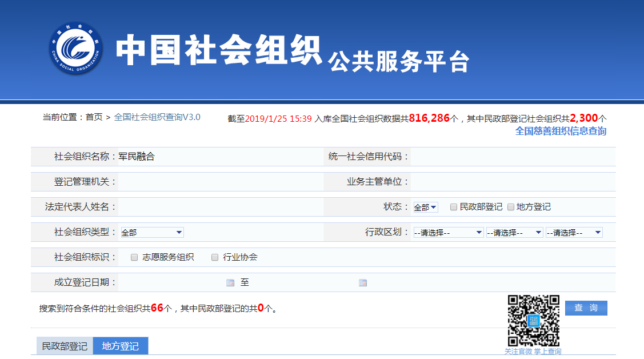Focus the 统一社会信用代码 input field
The height and width of the screenshot is (359, 644).
pos(513,157)
